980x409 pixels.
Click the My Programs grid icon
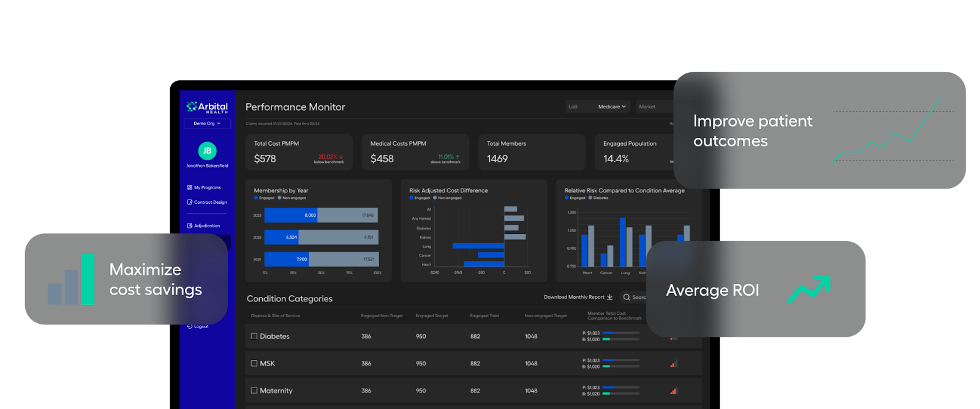click(x=190, y=187)
